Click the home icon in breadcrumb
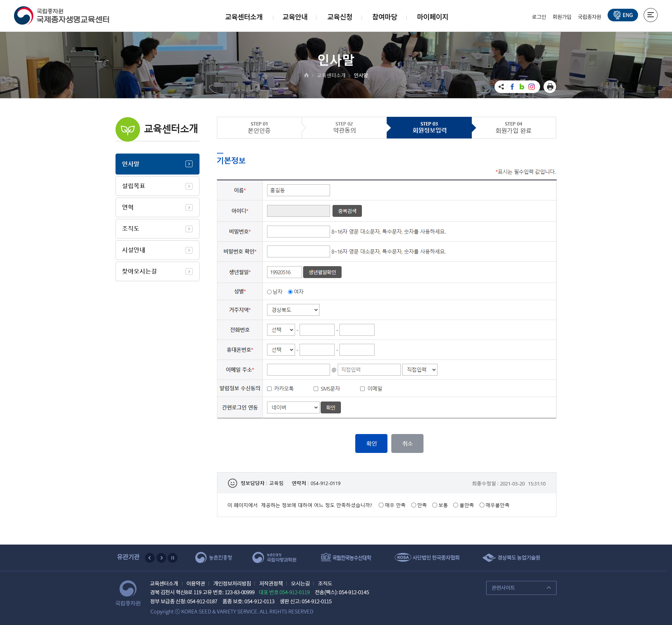The height and width of the screenshot is (625, 672). pos(306,75)
